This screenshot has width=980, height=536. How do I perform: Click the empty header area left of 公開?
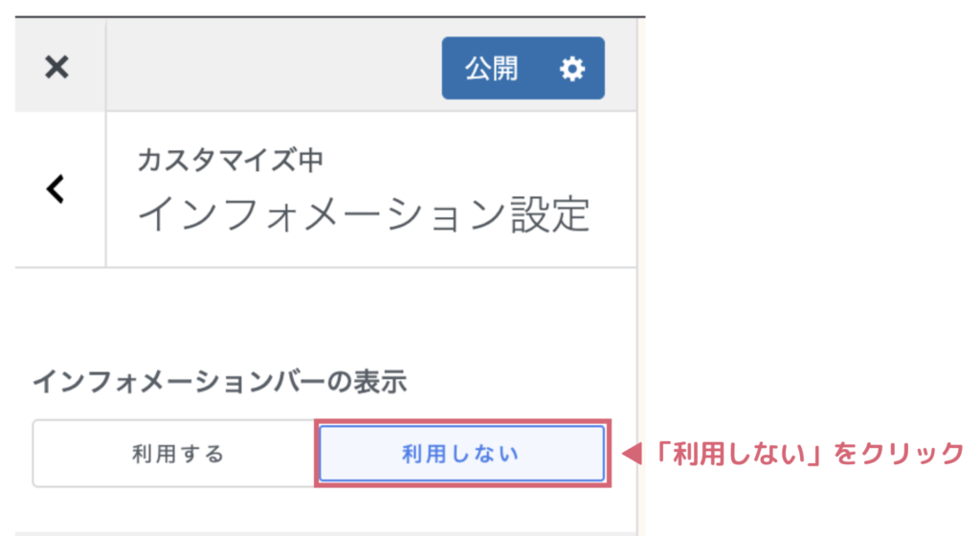[x=274, y=66]
